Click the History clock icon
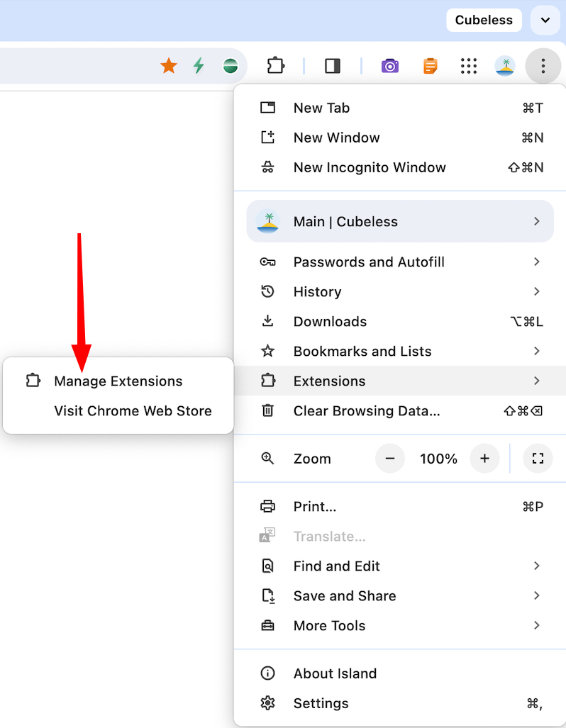The image size is (566, 728). pos(267,291)
